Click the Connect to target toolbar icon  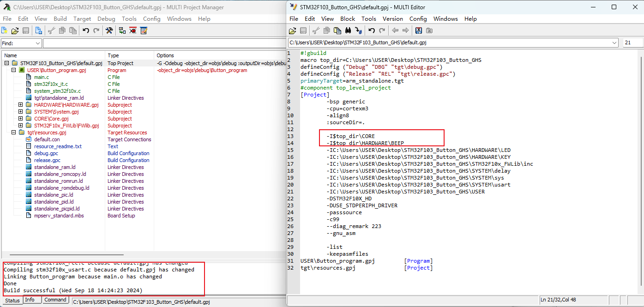pos(122,30)
